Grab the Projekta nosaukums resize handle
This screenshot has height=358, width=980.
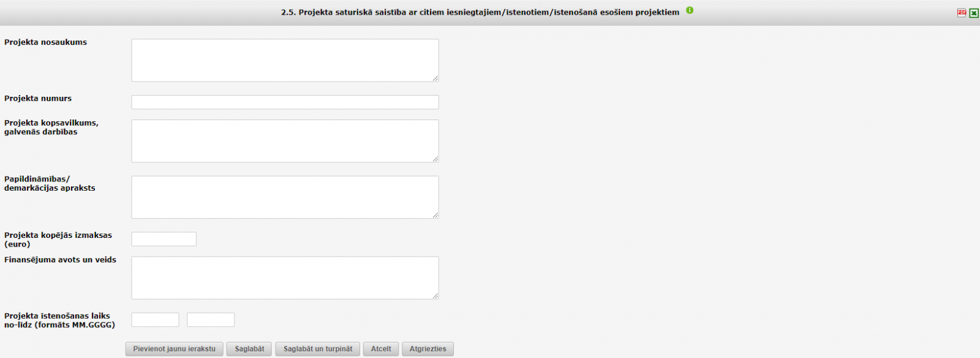tap(435, 78)
